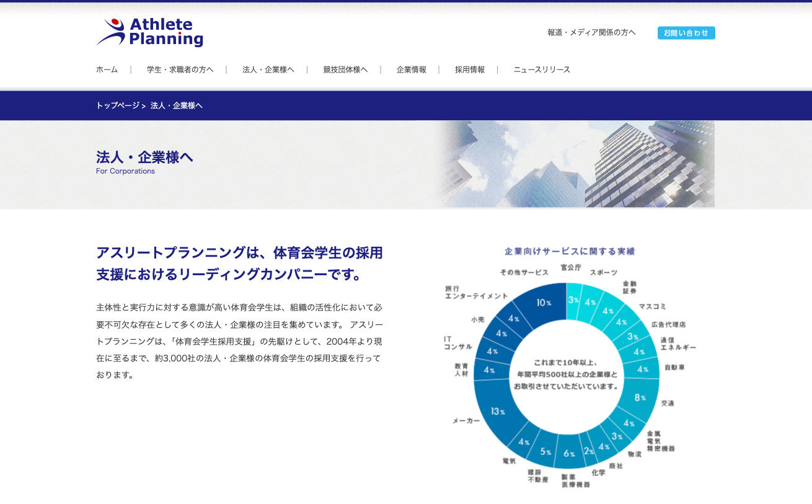This screenshot has height=504, width=812.
Task: Click the 13% donut chart segment
Action: (498, 411)
